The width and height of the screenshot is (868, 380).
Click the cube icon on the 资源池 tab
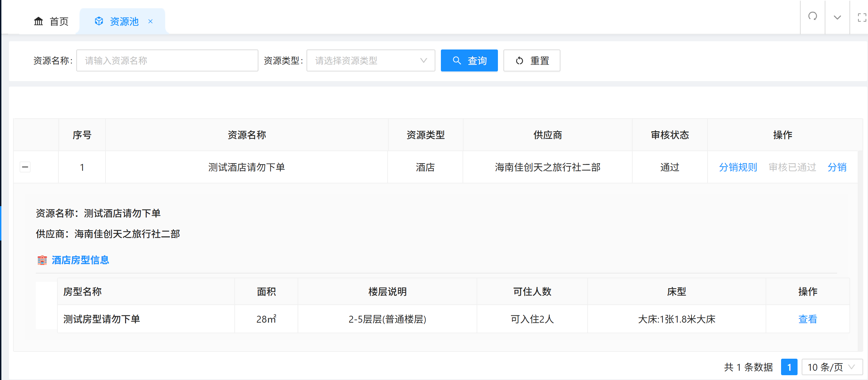pyautogui.click(x=99, y=21)
